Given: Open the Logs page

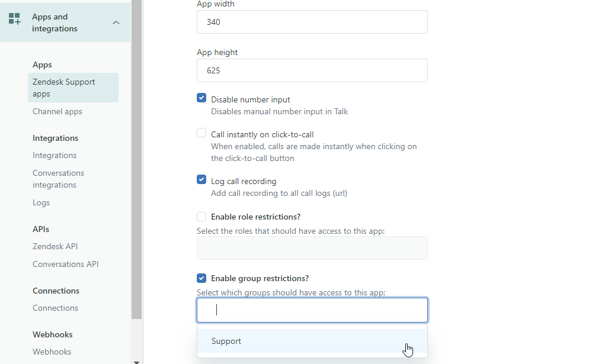Looking at the screenshot, I should click(x=41, y=202).
